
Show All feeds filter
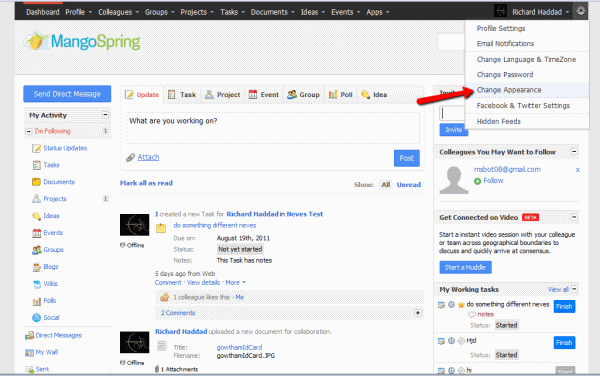click(386, 185)
